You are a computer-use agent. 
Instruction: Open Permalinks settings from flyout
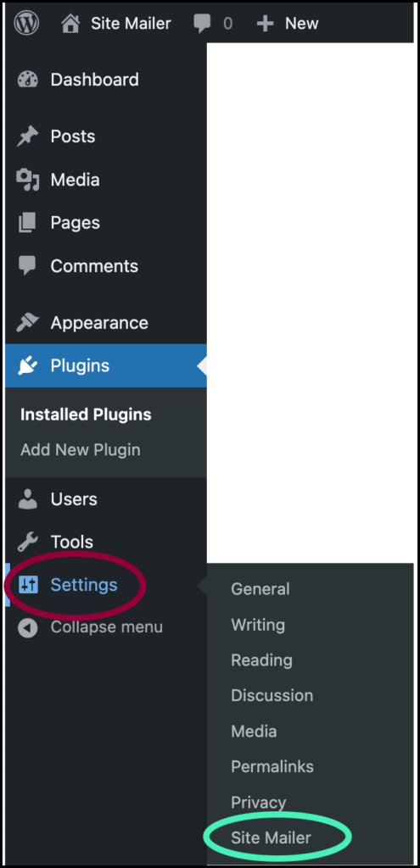point(272,766)
